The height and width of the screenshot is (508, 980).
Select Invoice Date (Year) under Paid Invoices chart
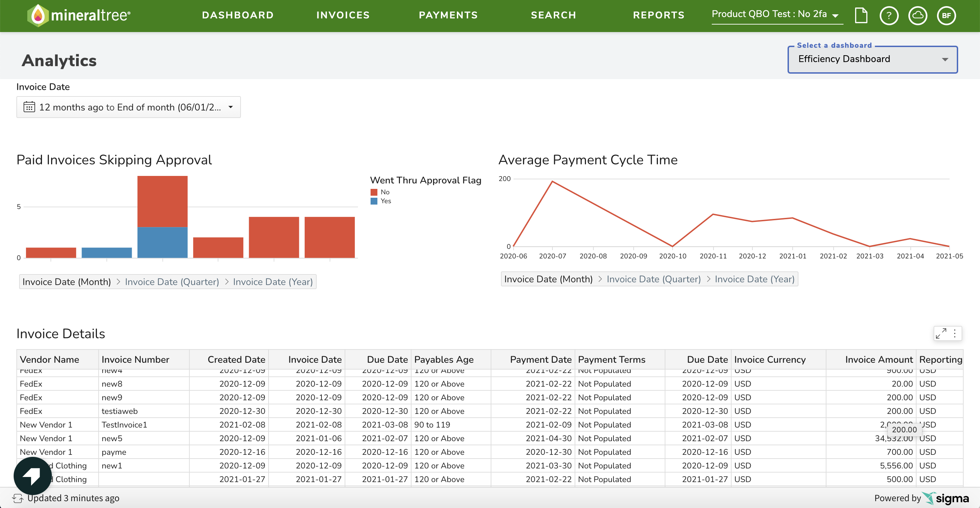[x=273, y=282]
